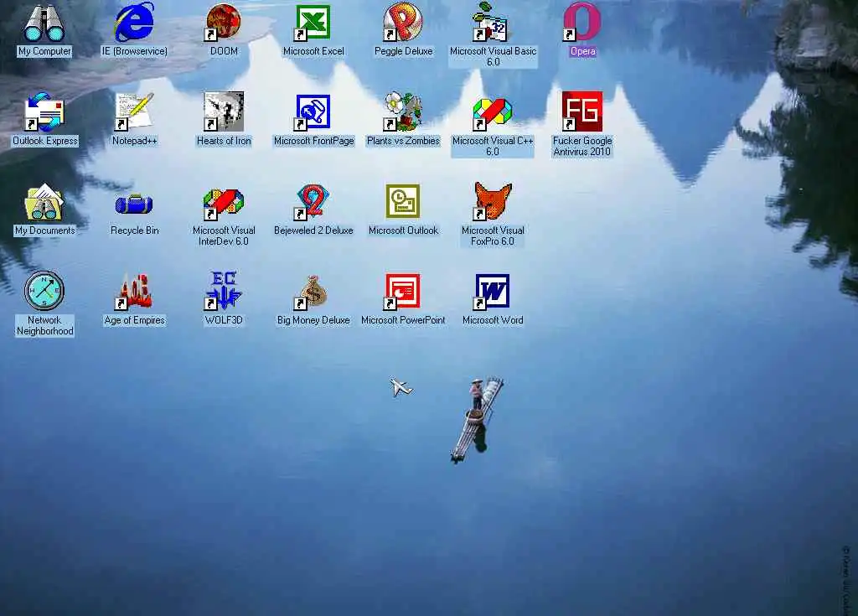858x616 pixels.
Task: Click the My Documents folder icon
Action: pos(44,202)
